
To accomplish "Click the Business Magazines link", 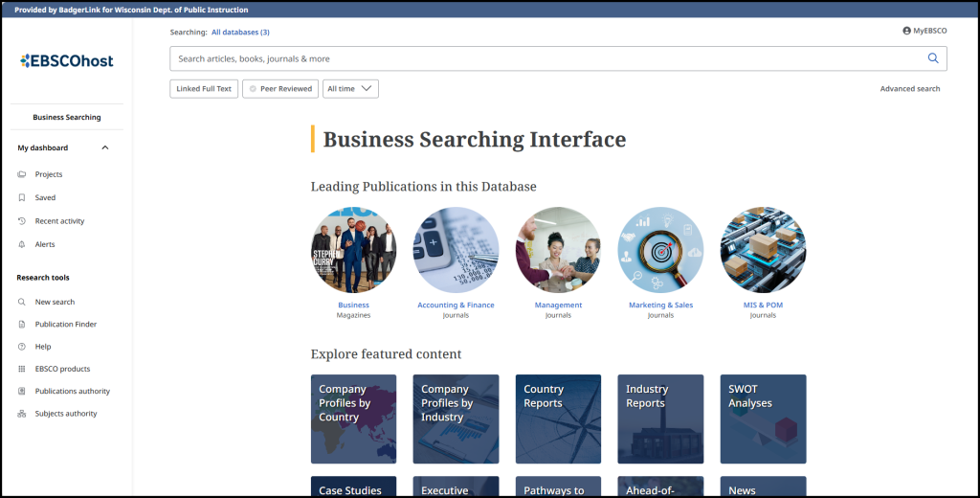I will 354,306.
